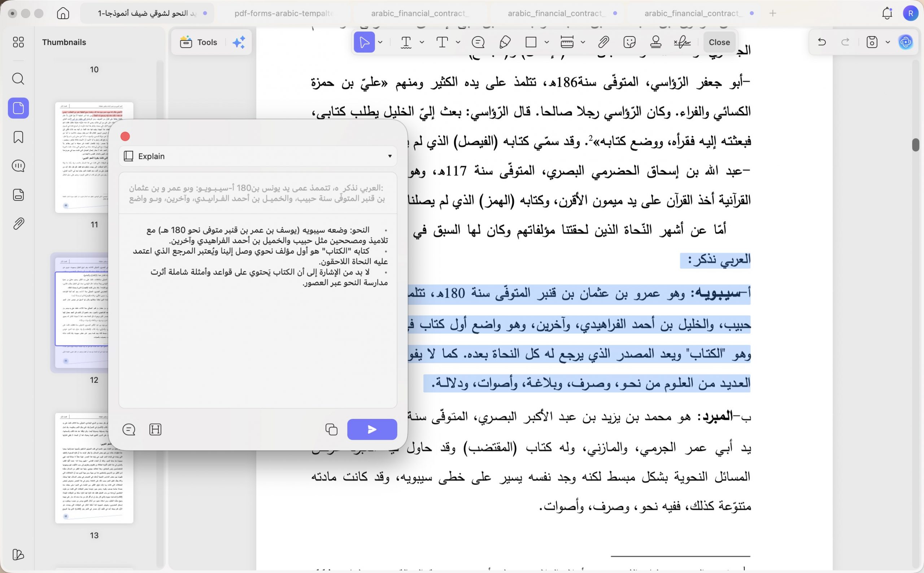
Task: Open the signature tool
Action: (x=682, y=42)
